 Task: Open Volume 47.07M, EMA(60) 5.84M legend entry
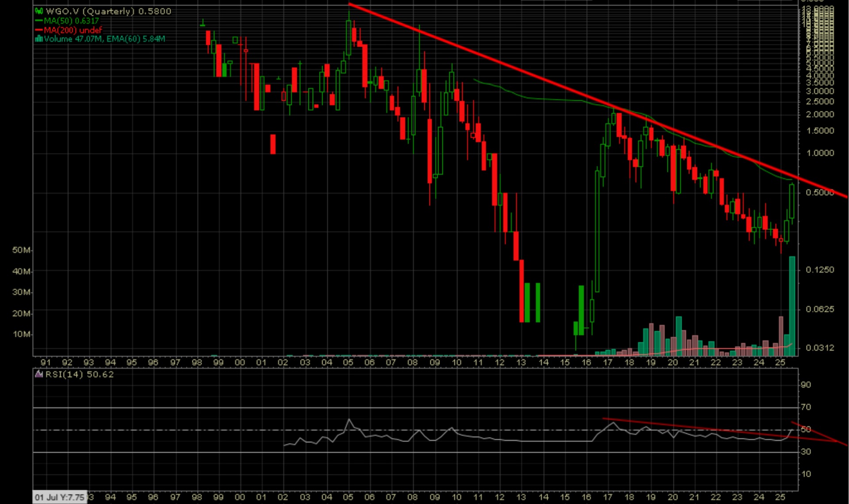point(104,39)
